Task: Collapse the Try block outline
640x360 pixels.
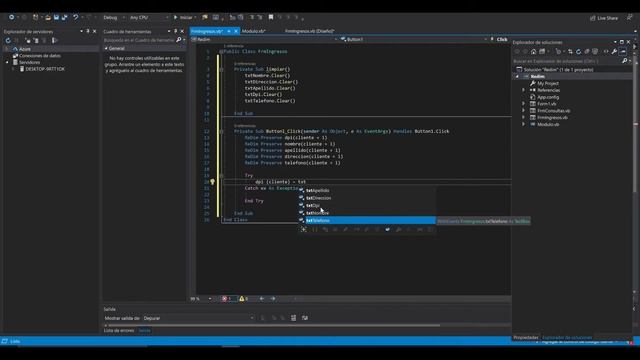Action: tap(222, 176)
